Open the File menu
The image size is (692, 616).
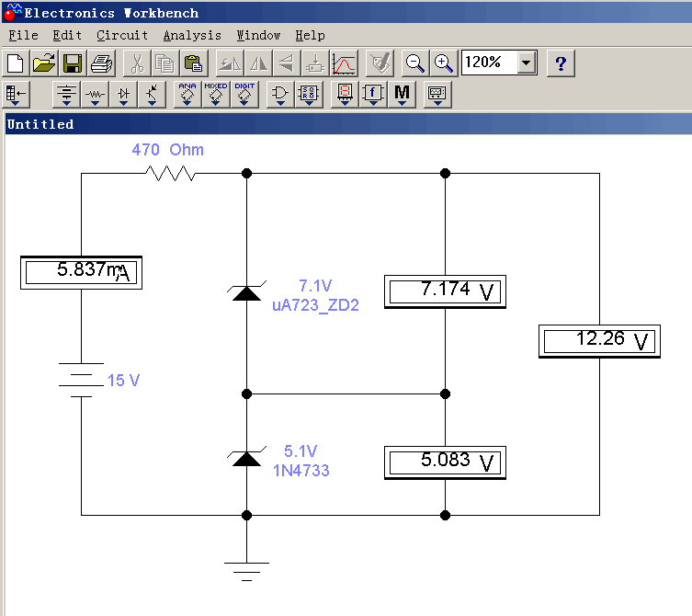pos(23,35)
